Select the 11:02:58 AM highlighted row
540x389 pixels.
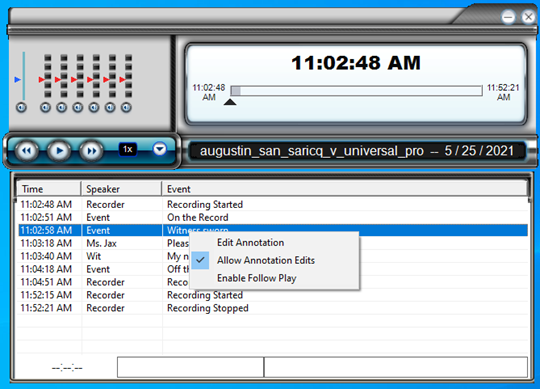(273, 230)
